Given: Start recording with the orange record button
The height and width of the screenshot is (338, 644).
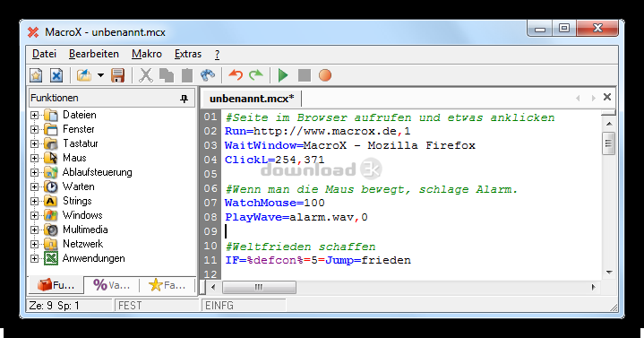Looking at the screenshot, I should [x=325, y=75].
